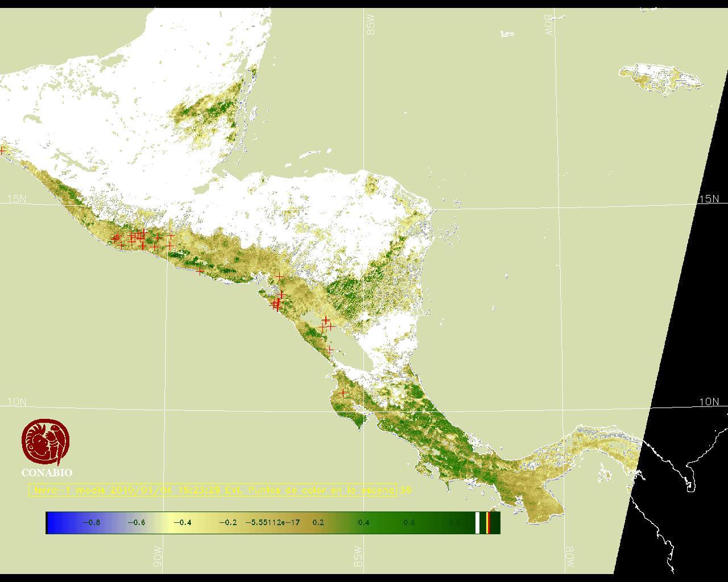Click the red marker stripe on the color scale
728x582 pixels.
pos(488,523)
